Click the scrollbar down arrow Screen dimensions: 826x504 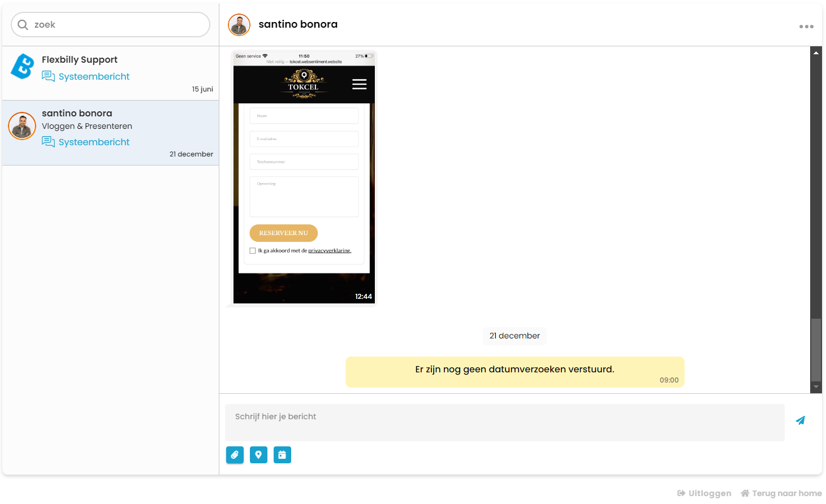tap(816, 387)
